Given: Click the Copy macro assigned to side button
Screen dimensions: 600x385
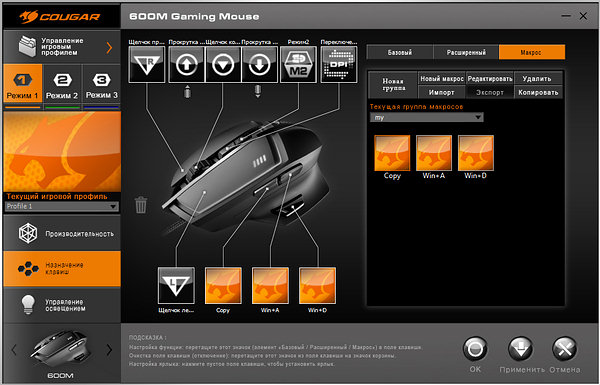Looking at the screenshot, I should (223, 285).
